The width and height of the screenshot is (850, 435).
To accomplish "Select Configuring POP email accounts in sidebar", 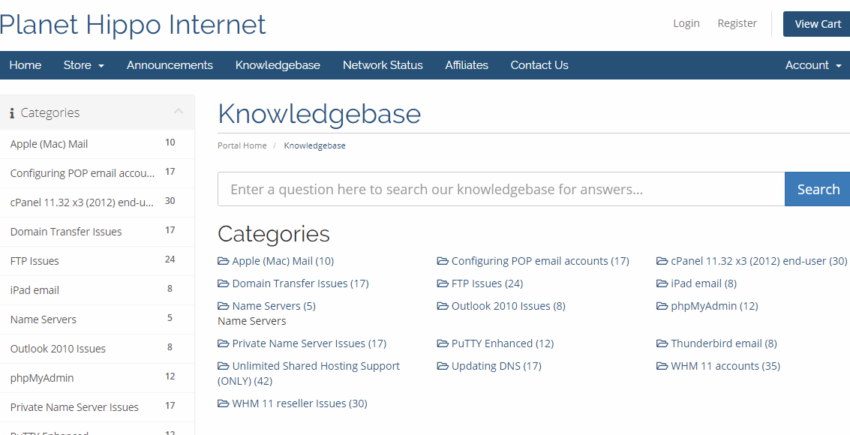I will pyautogui.click(x=97, y=173).
